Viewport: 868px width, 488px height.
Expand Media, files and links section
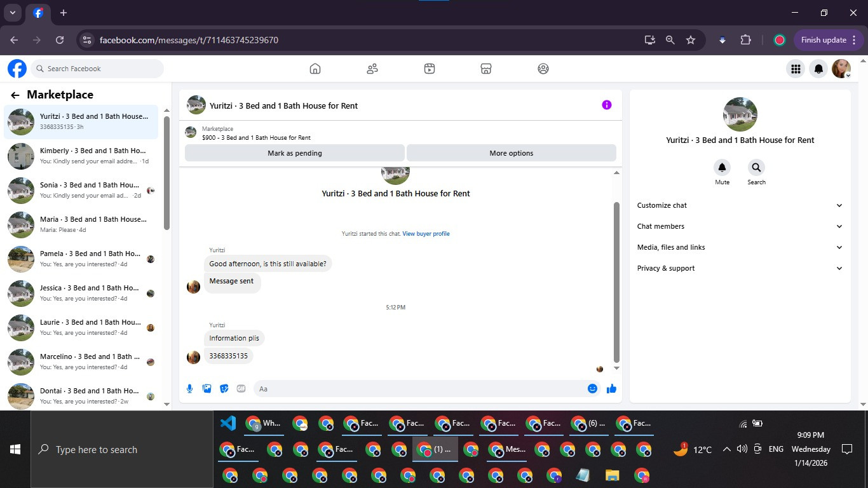click(740, 247)
